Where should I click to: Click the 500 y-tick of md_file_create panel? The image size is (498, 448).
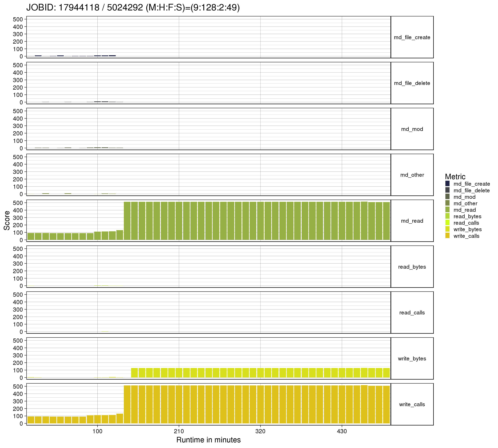point(18,19)
